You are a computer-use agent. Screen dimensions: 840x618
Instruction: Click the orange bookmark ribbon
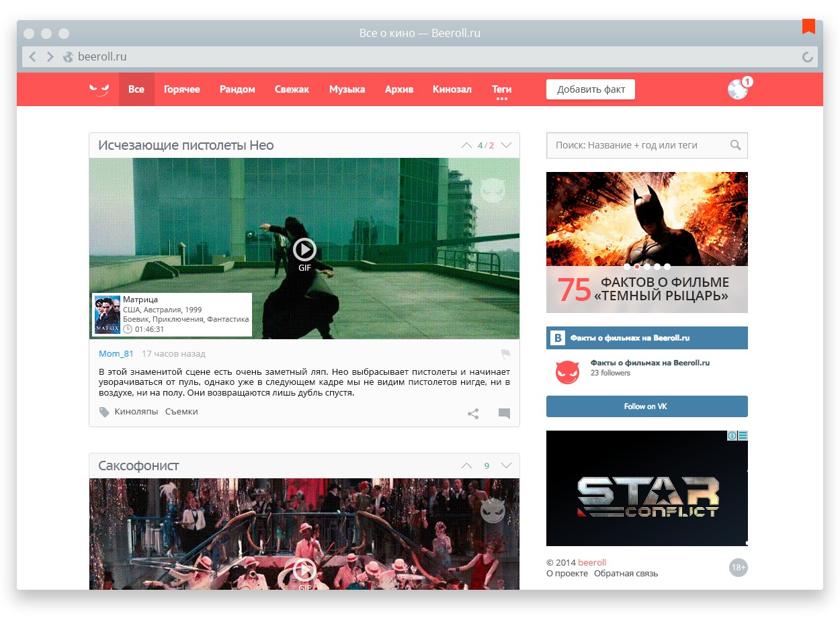808,26
